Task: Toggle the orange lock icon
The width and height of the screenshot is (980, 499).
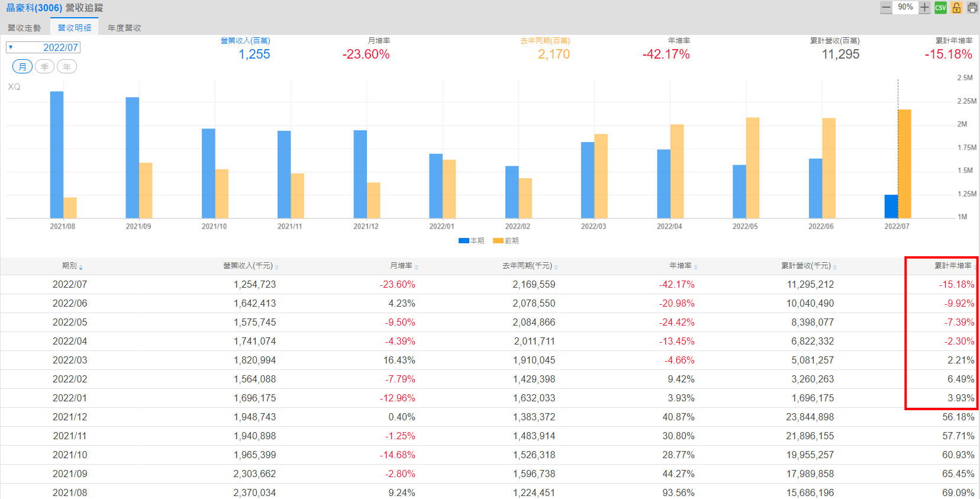Action: point(956,8)
